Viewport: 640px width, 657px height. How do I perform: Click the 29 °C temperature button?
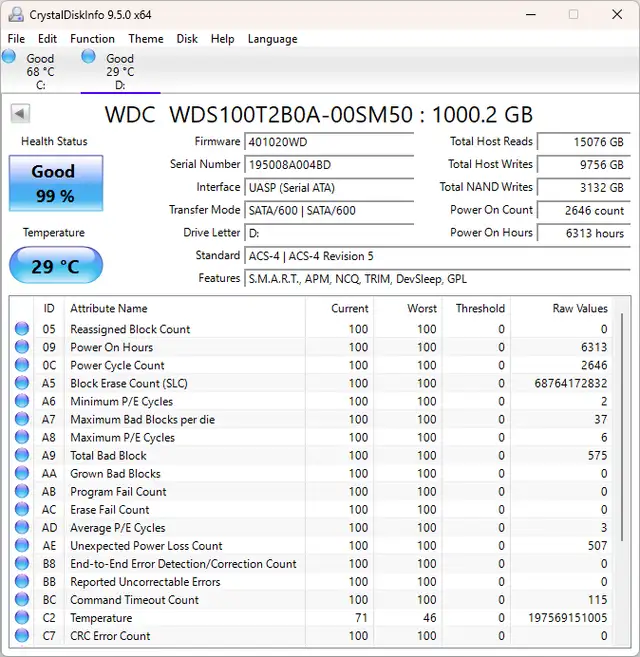pyautogui.click(x=56, y=266)
